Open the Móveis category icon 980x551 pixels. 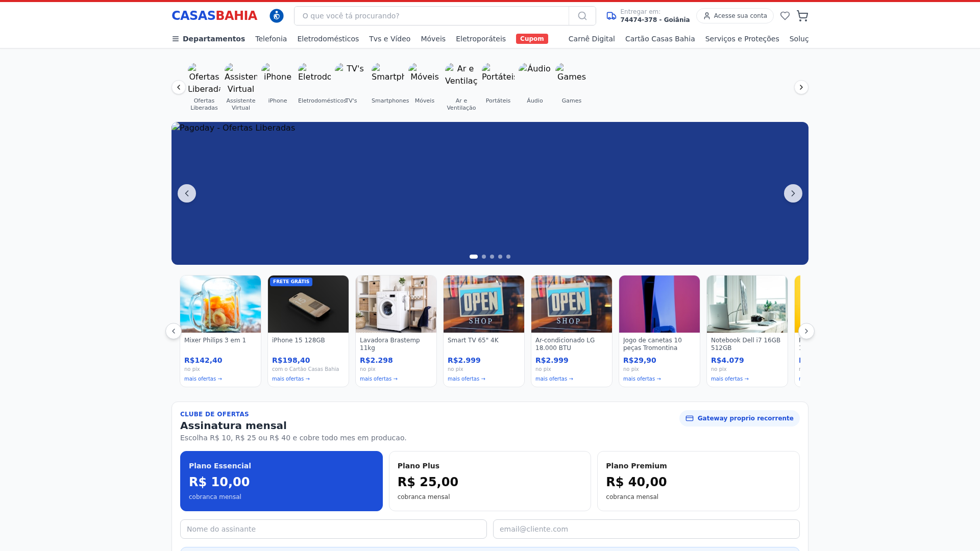coord(425,79)
